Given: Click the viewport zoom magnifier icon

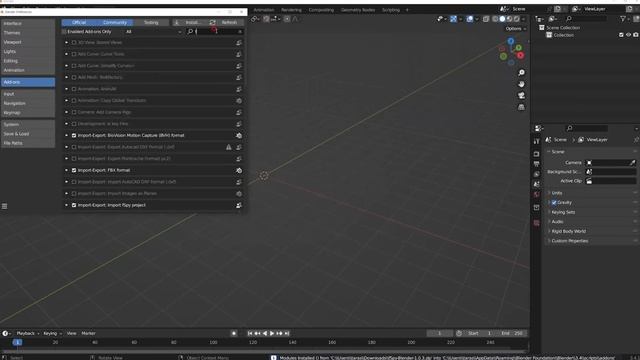Looking at the screenshot, I should (x=521, y=73).
